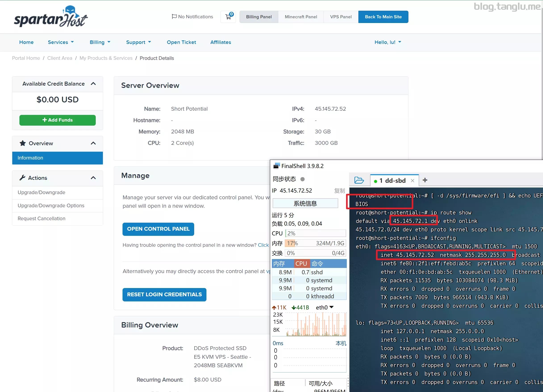Expand the Billing dropdown menu

100,42
